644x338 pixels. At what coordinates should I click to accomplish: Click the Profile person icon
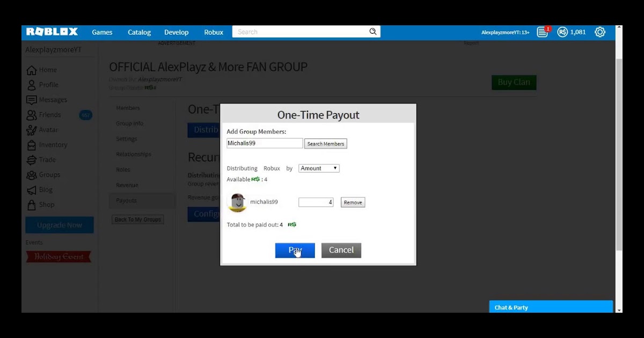tap(32, 85)
